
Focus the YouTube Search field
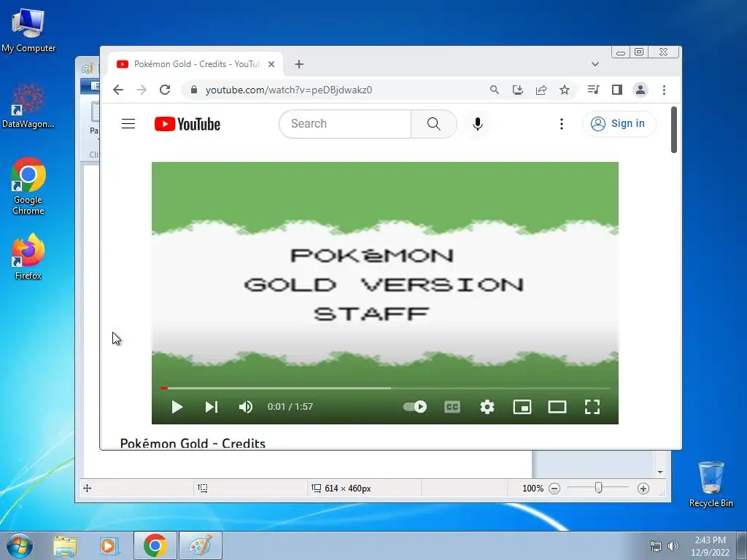point(345,124)
